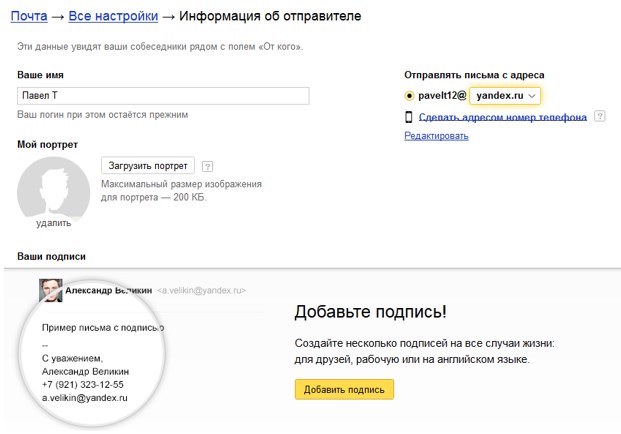Viewport: 621px width, 434px height.
Task: Click удалить under the portrait
Action: [53, 223]
